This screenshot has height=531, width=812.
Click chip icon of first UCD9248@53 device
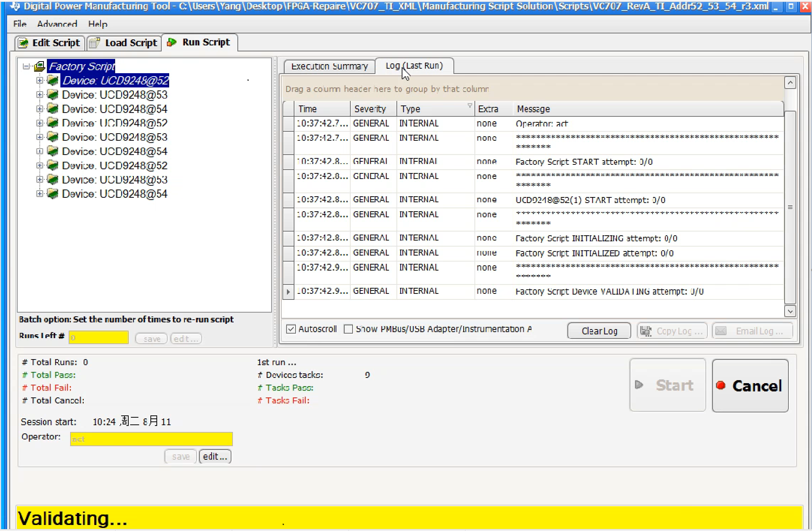(53, 95)
